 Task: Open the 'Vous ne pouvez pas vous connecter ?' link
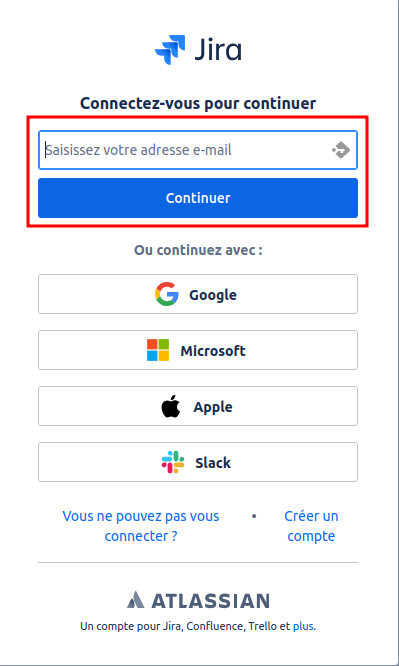click(x=141, y=526)
